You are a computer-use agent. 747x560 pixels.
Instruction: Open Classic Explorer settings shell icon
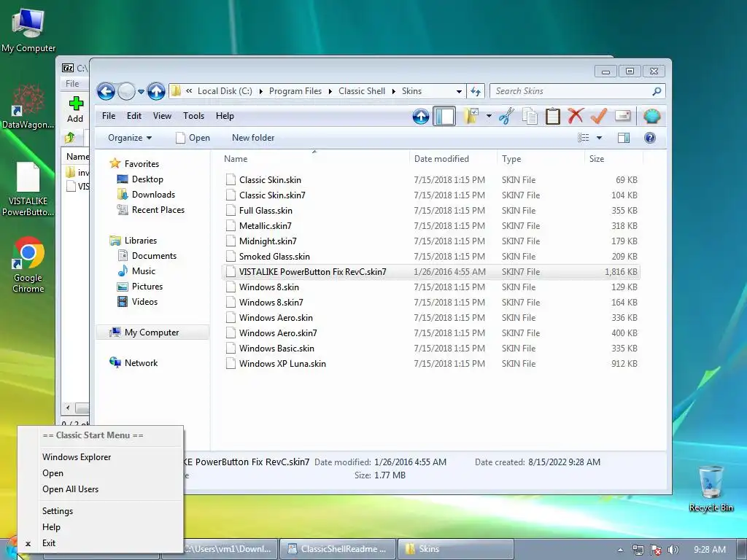pyautogui.click(x=651, y=116)
